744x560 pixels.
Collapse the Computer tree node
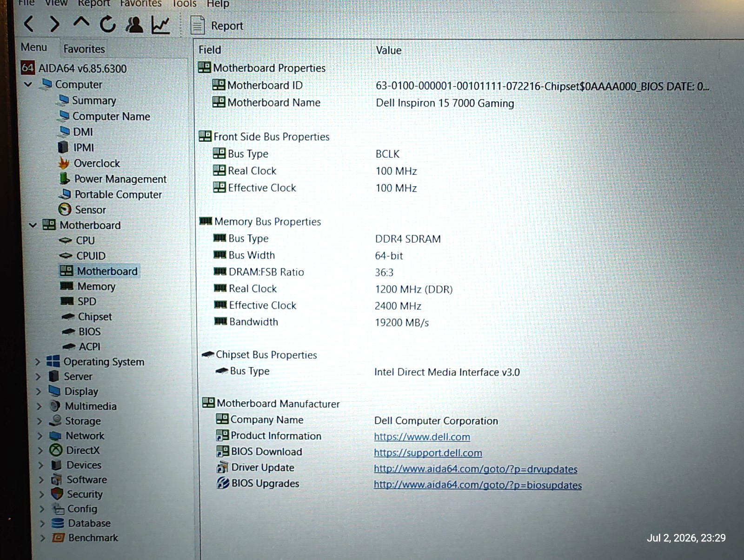[28, 84]
